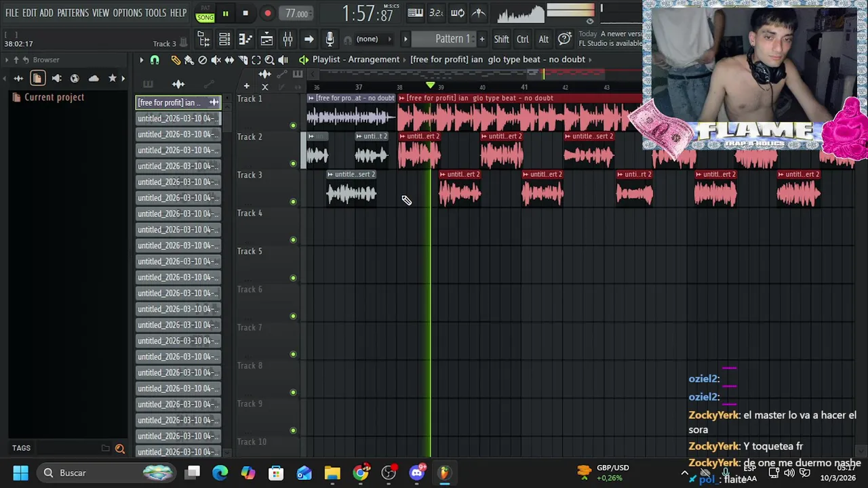Choose the Select marquee tool in Playlist

[256, 60]
